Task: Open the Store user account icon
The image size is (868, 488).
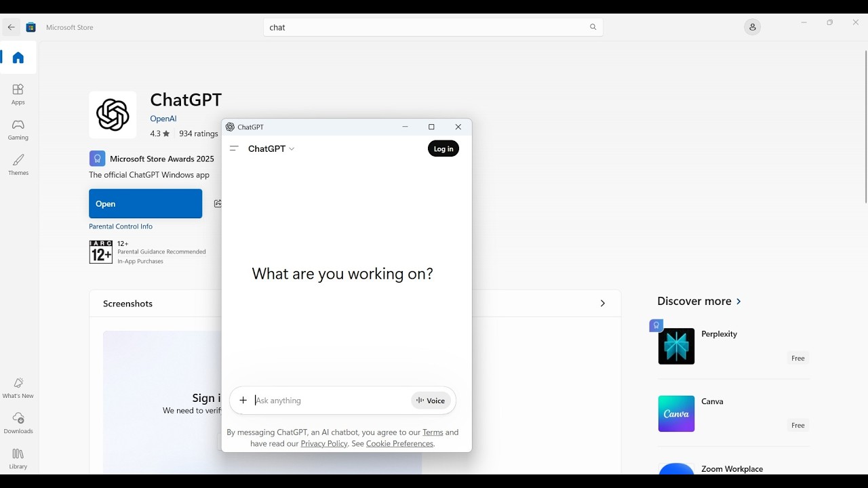Action: click(x=752, y=27)
